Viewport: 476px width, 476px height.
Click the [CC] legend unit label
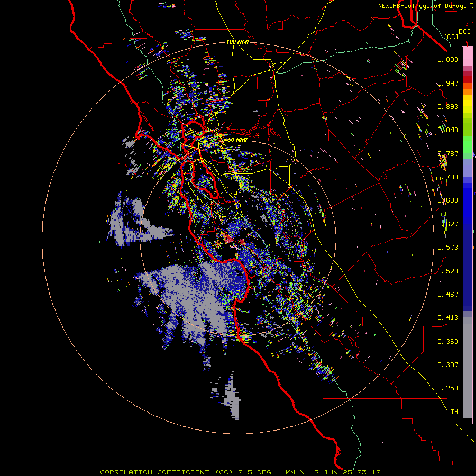(451, 36)
